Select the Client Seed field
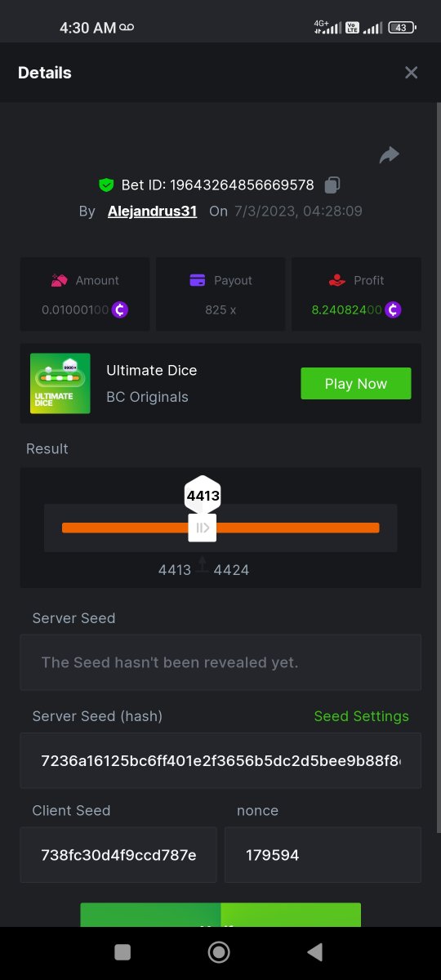Image resolution: width=441 pixels, height=980 pixels. click(118, 855)
